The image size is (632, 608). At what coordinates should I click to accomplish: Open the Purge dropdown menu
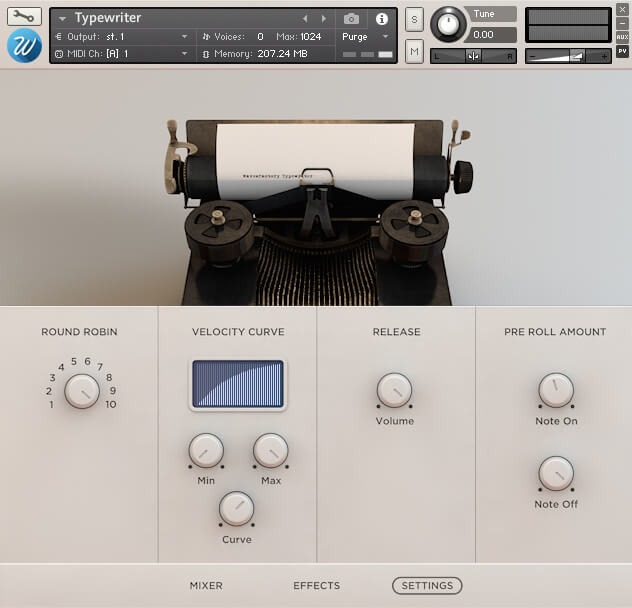(365, 37)
